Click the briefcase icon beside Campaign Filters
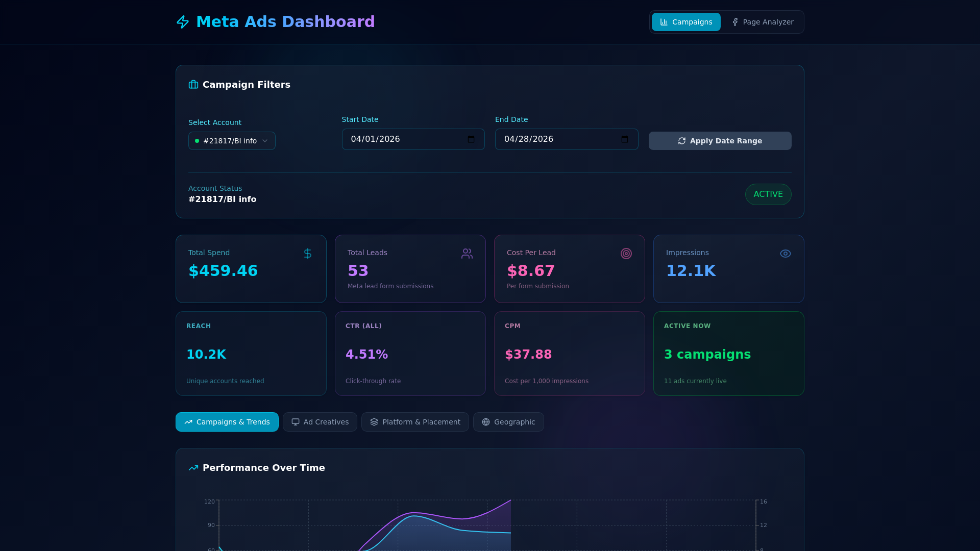The height and width of the screenshot is (551, 980). pyautogui.click(x=193, y=85)
